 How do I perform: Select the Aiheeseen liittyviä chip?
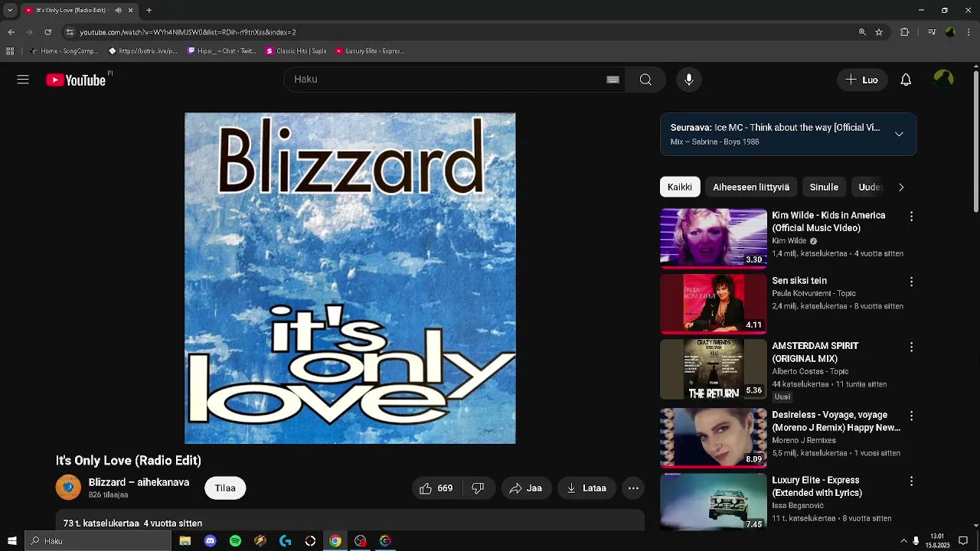click(x=751, y=187)
